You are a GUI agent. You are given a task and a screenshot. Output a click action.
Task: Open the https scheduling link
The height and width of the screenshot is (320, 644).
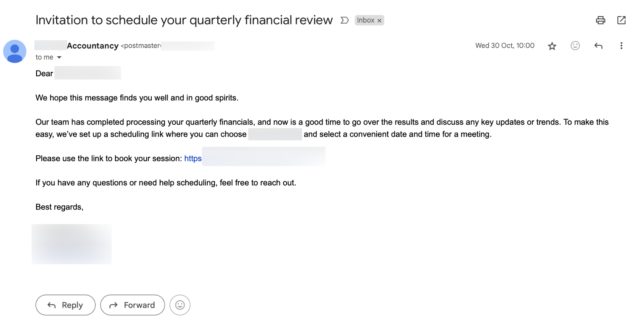[x=193, y=158]
